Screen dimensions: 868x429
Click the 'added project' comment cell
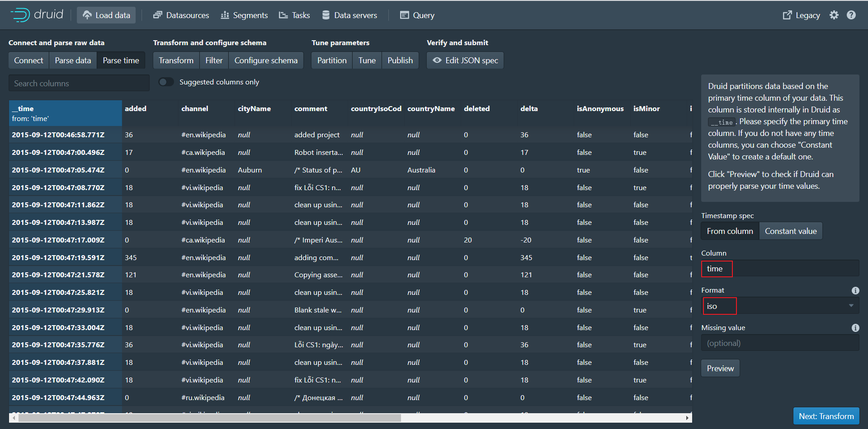coord(320,135)
